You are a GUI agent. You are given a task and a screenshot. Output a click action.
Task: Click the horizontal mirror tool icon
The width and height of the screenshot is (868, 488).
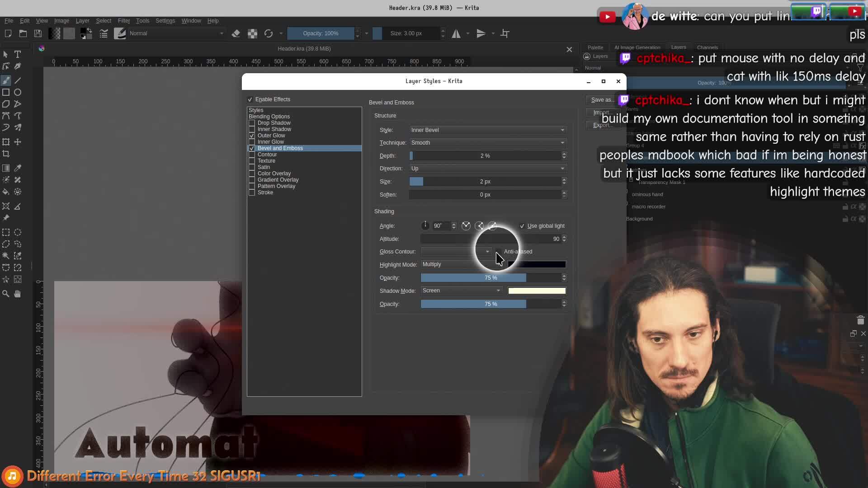click(456, 33)
